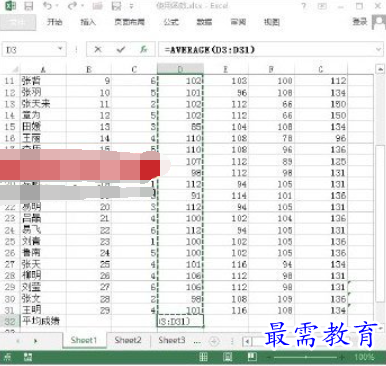Zoom in with the plus button
386x366 pixels.
pyautogui.click(x=342, y=357)
